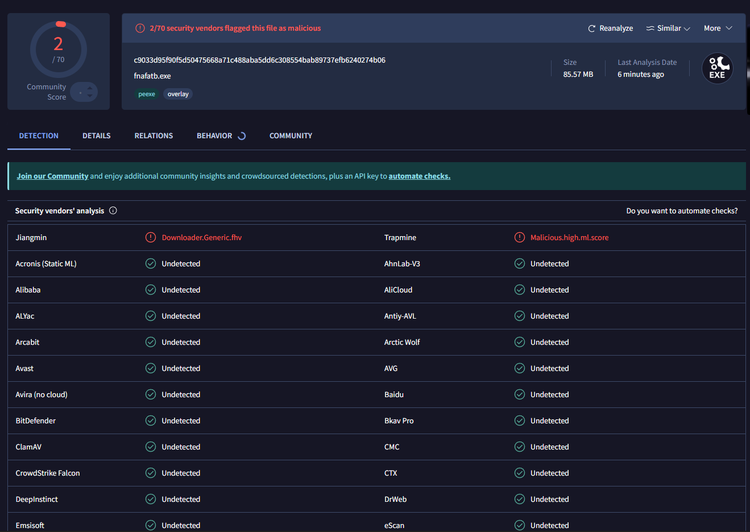Click the Arctic Wolf undetected checkmark icon

coord(519,342)
